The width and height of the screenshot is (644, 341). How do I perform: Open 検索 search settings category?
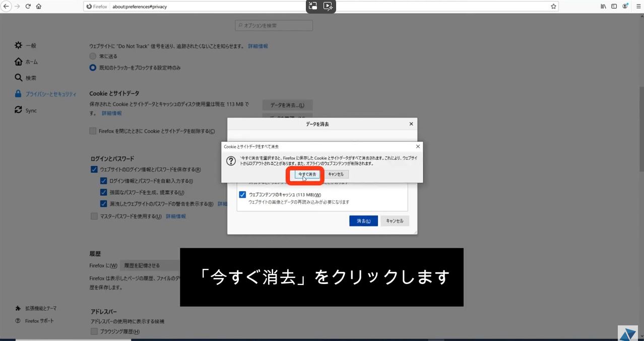click(x=25, y=78)
